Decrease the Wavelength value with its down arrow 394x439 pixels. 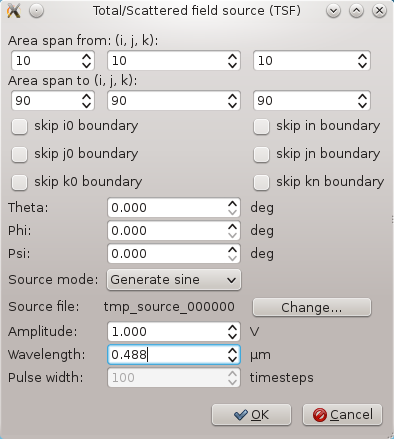click(x=232, y=359)
